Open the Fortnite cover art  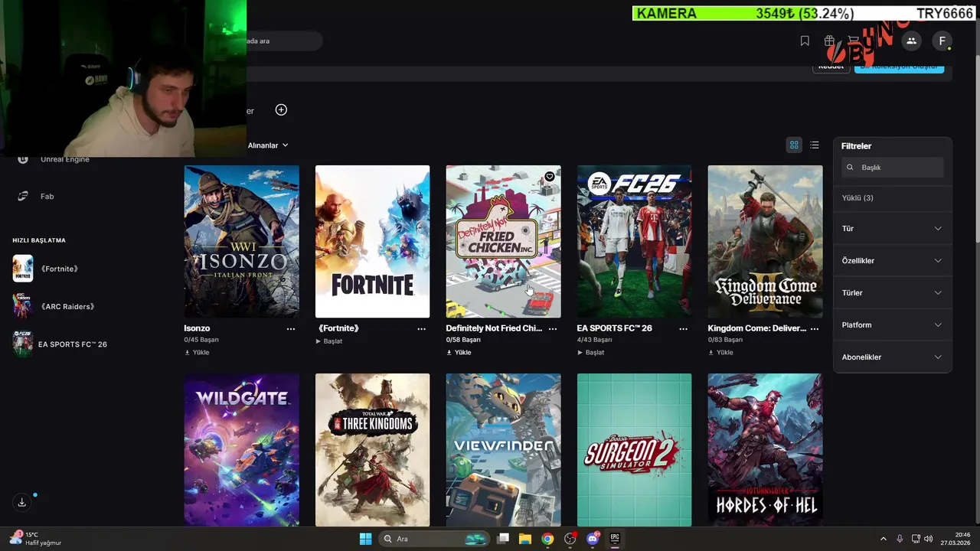pyautogui.click(x=372, y=241)
